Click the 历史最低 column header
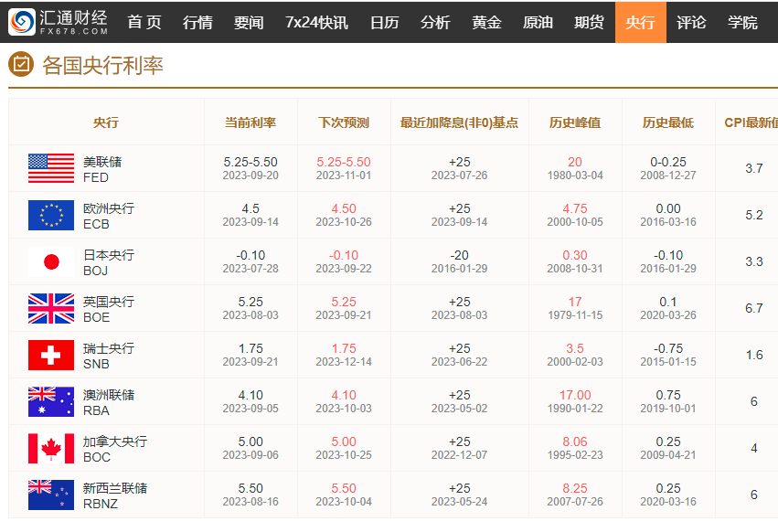The height and width of the screenshot is (532, 778). tap(668, 122)
